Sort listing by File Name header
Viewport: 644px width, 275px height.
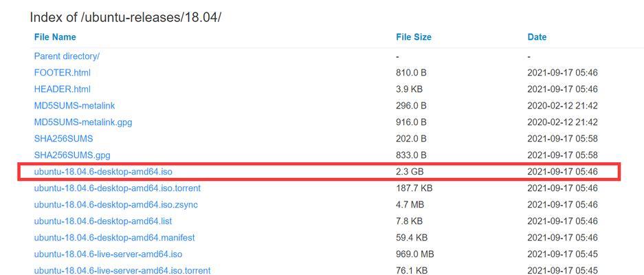coord(55,37)
